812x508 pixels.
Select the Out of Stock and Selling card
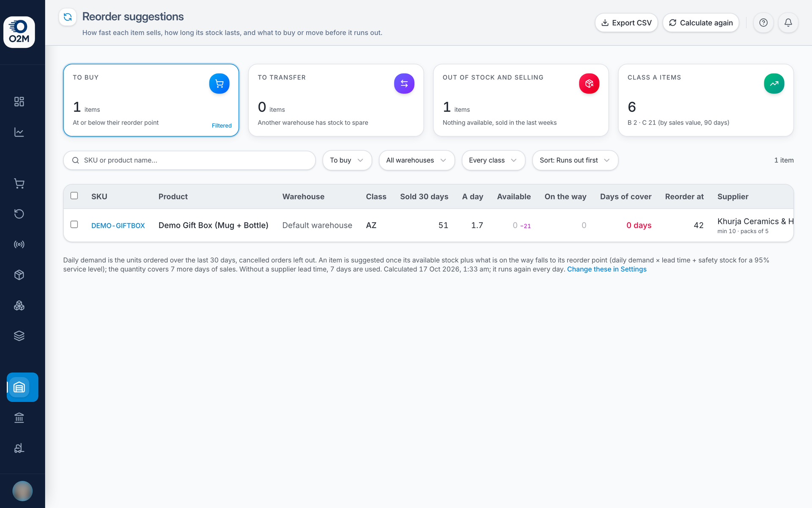click(x=521, y=100)
